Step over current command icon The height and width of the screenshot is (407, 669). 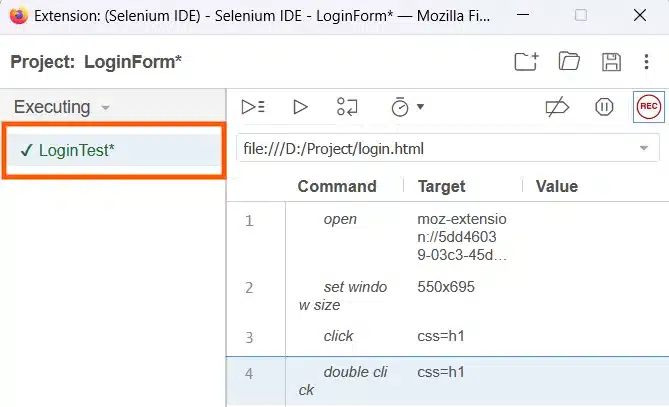coord(347,107)
